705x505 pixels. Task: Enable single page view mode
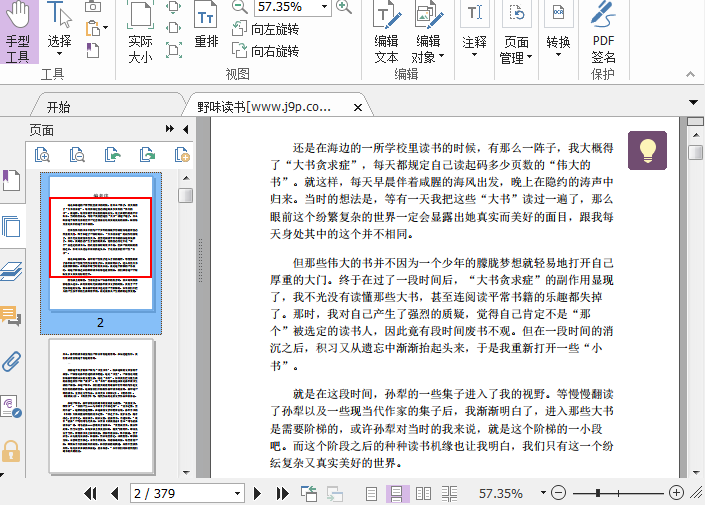[x=372, y=493]
